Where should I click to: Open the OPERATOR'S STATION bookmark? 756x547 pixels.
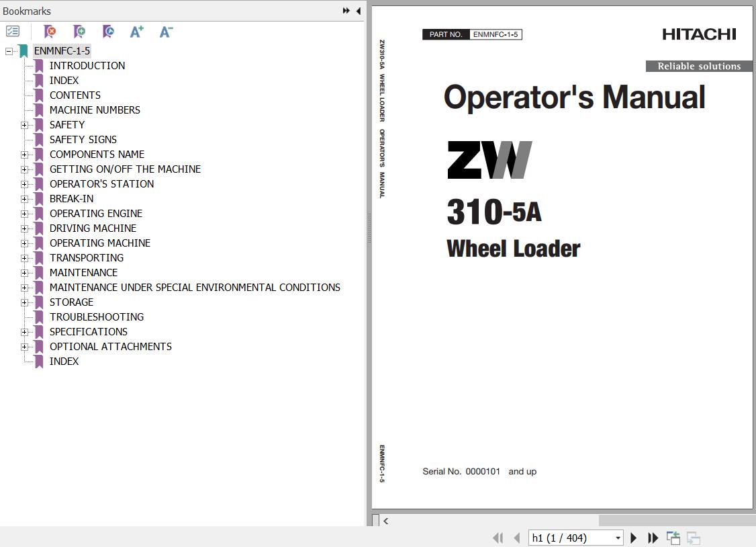(102, 183)
